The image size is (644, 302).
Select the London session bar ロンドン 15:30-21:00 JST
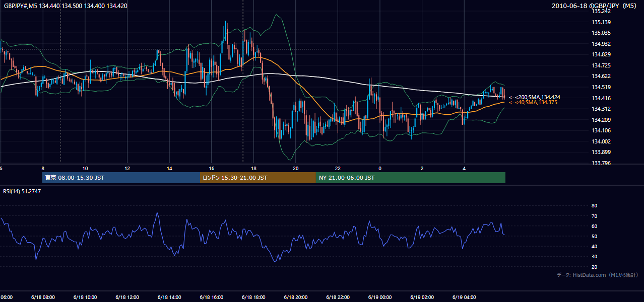tap(257, 178)
